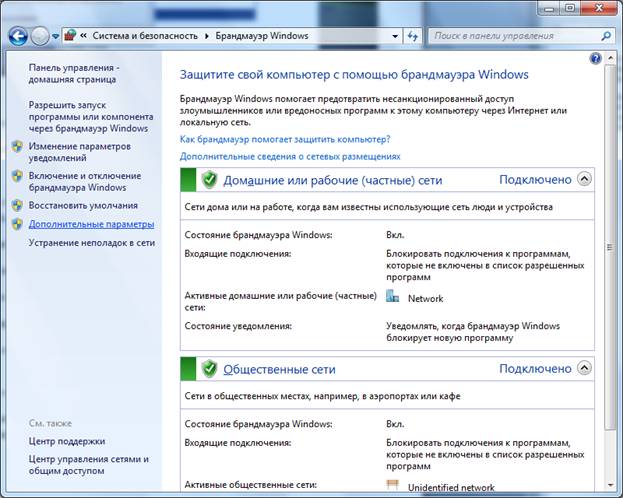Click 'Вкл.' state under private networks
Screen dimensions: 623x498
tap(395, 235)
